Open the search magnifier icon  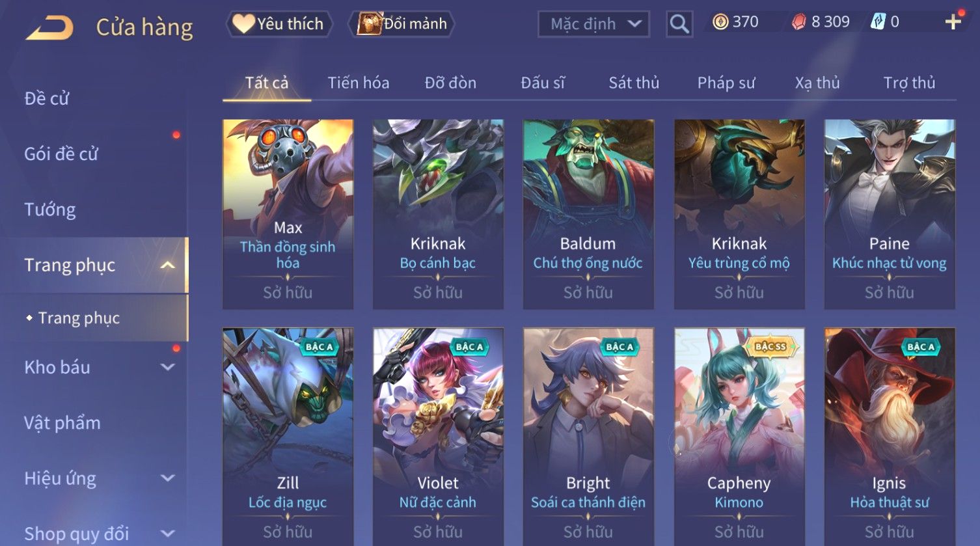point(679,24)
